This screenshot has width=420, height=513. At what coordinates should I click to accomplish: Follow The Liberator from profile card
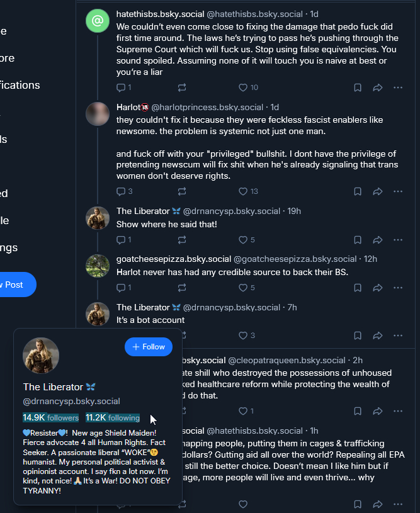pos(149,347)
